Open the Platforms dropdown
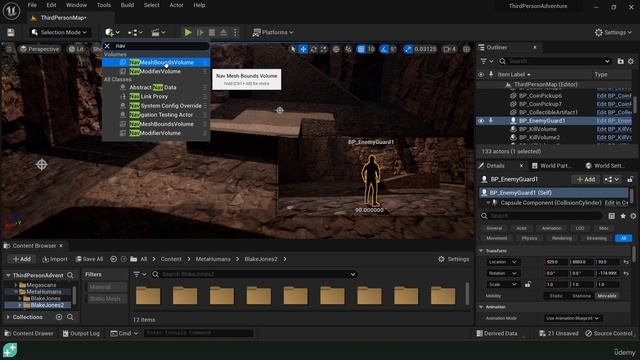 click(x=273, y=32)
